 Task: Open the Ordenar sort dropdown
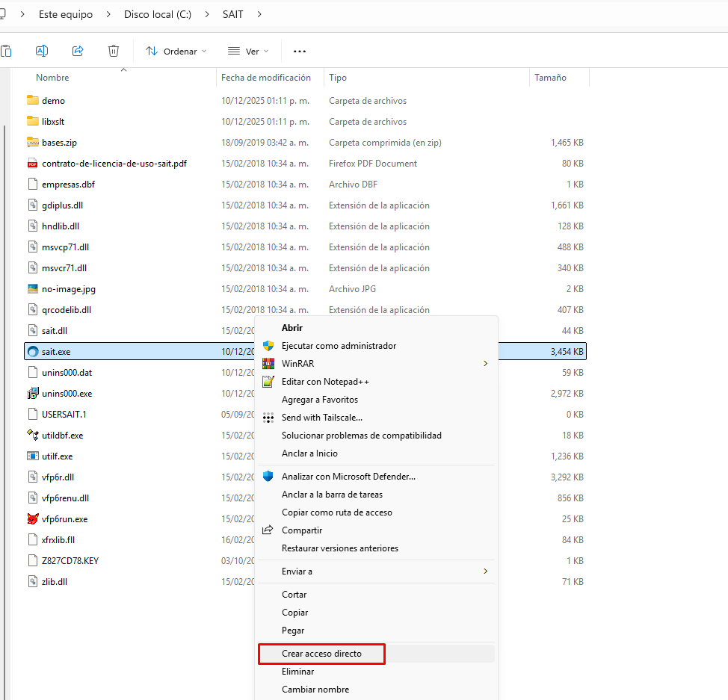point(176,52)
